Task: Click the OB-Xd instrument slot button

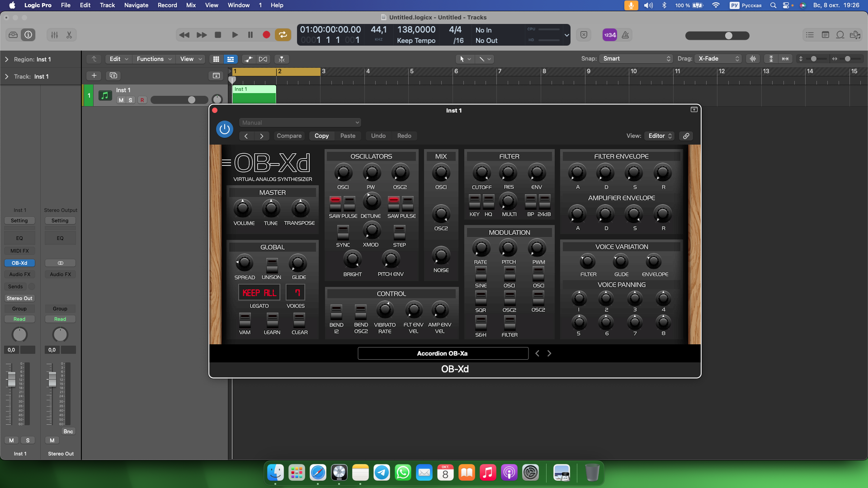Action: pos(19,263)
